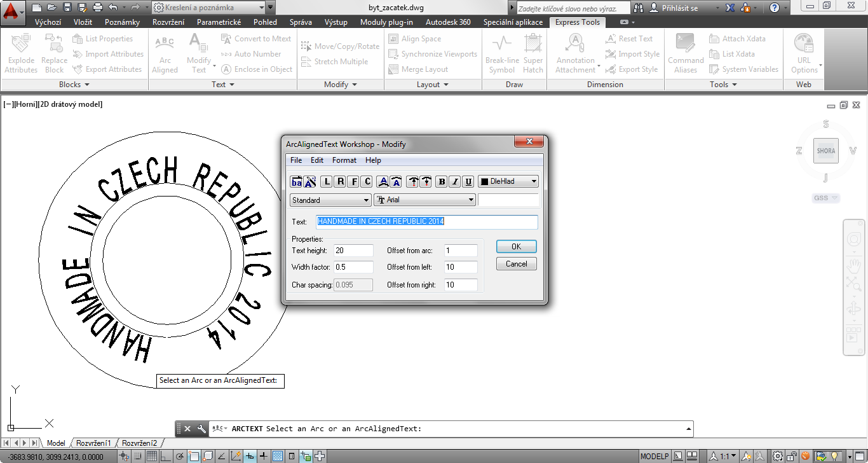The width and height of the screenshot is (868, 463).
Task: Click Arc Aligned text tool
Action: tap(165, 53)
